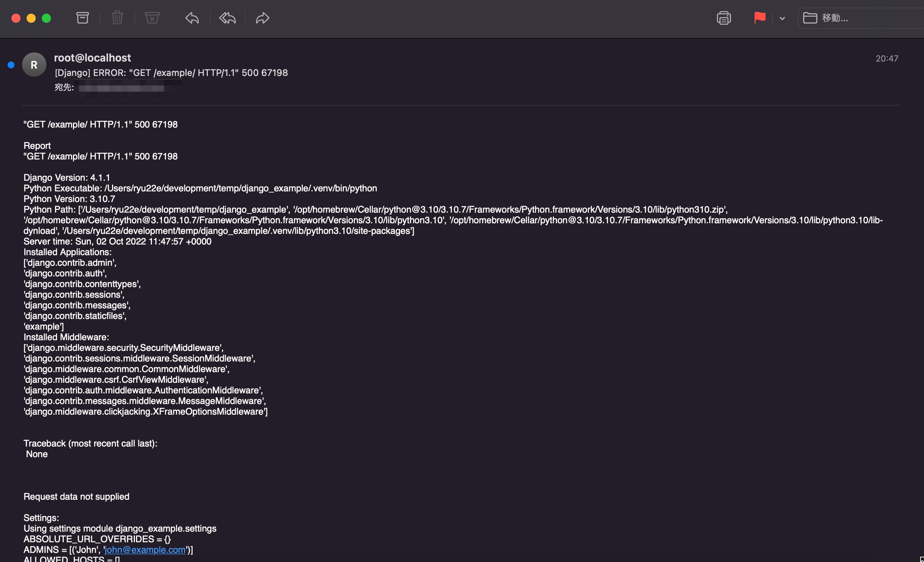Click 'django.contrib.sessions' entry
This screenshot has width=924, height=562.
(x=74, y=295)
